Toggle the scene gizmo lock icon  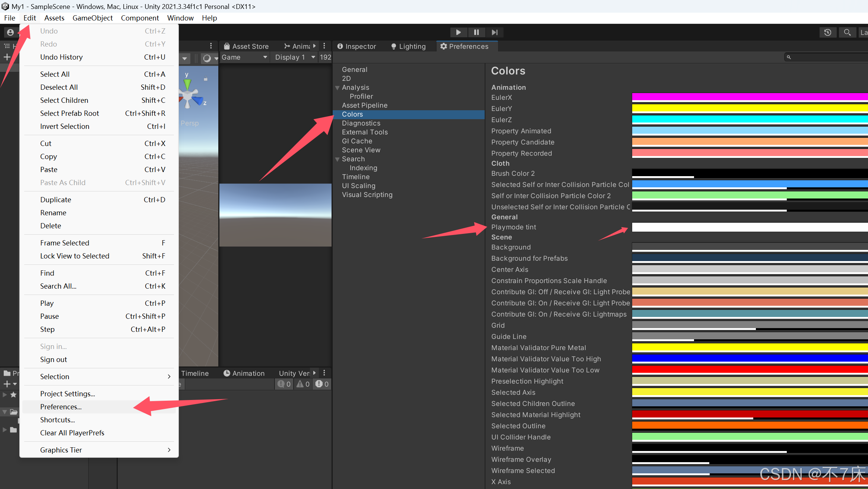pyautogui.click(x=205, y=79)
